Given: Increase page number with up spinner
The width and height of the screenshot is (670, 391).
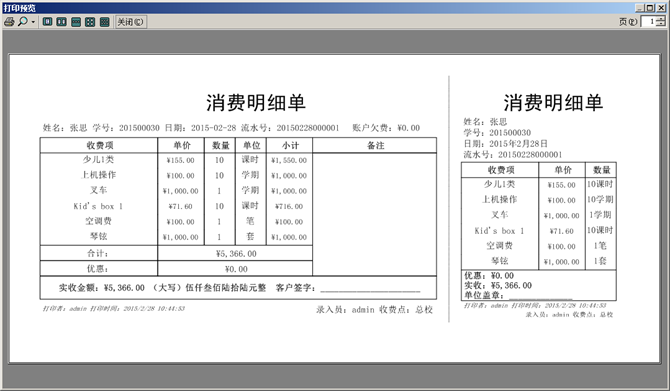Looking at the screenshot, I should (x=661, y=19).
